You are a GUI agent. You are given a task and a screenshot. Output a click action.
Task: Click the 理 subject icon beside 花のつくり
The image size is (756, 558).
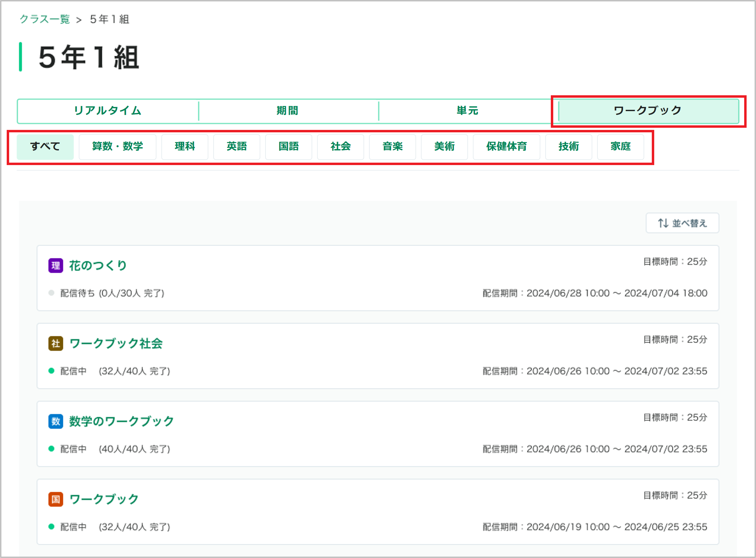tap(56, 265)
